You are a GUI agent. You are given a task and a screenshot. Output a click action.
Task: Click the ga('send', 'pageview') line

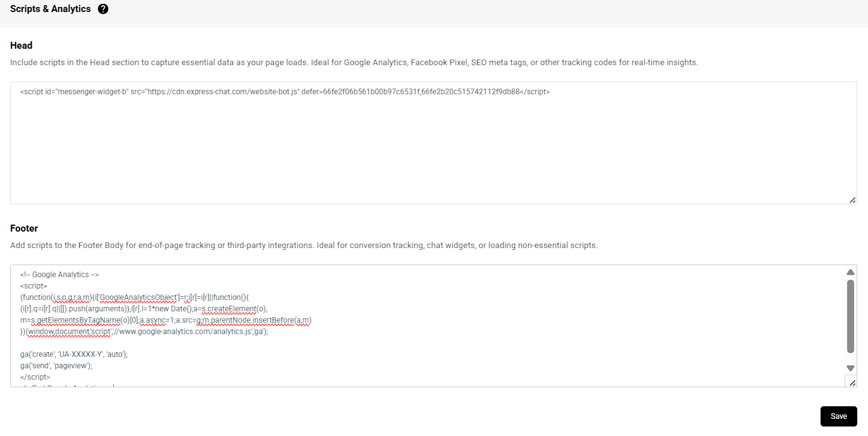click(x=56, y=366)
